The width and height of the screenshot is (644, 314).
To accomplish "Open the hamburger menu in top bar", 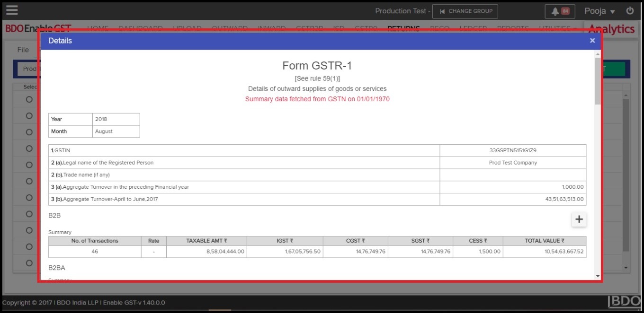I will point(12,10).
